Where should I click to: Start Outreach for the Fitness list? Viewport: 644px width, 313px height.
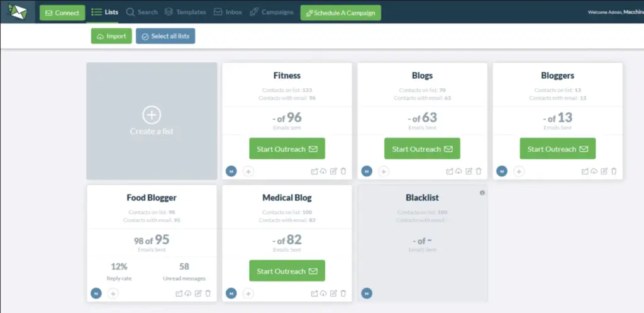(x=287, y=149)
